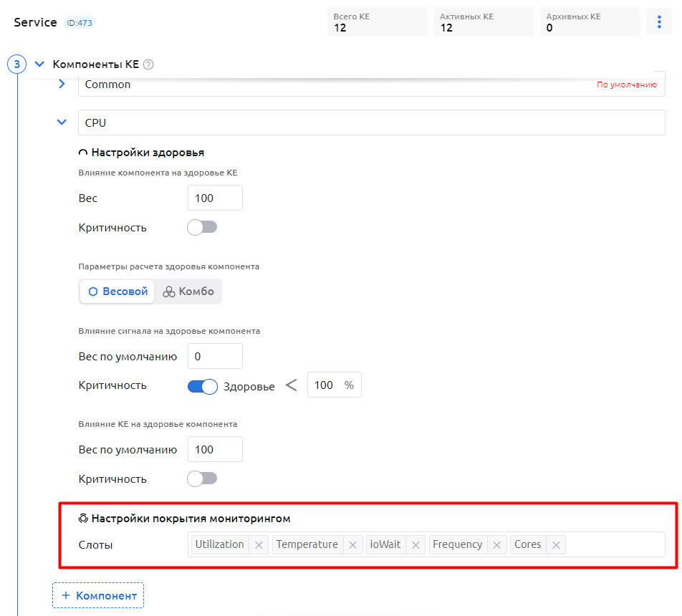Click the add Компонент button
The height and width of the screenshot is (616, 682).
(98, 595)
